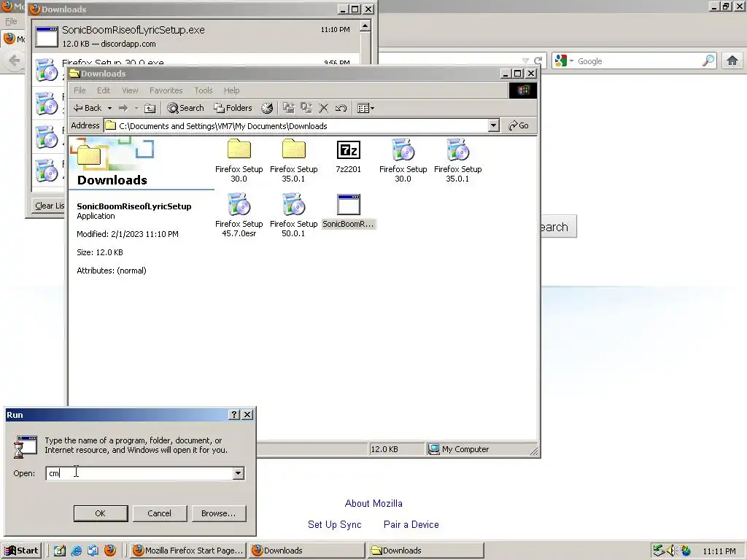
Task: Open the Firefox Setup 30.0 folder
Action: coord(239,160)
